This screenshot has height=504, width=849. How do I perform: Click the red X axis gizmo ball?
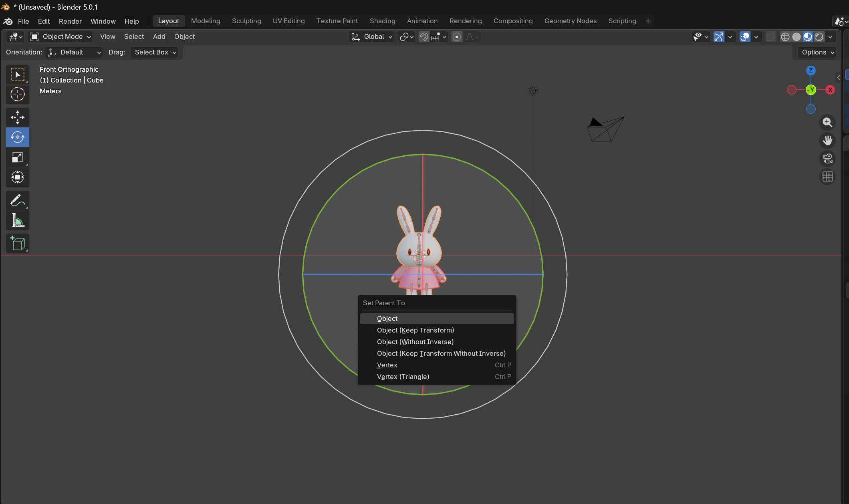[830, 90]
